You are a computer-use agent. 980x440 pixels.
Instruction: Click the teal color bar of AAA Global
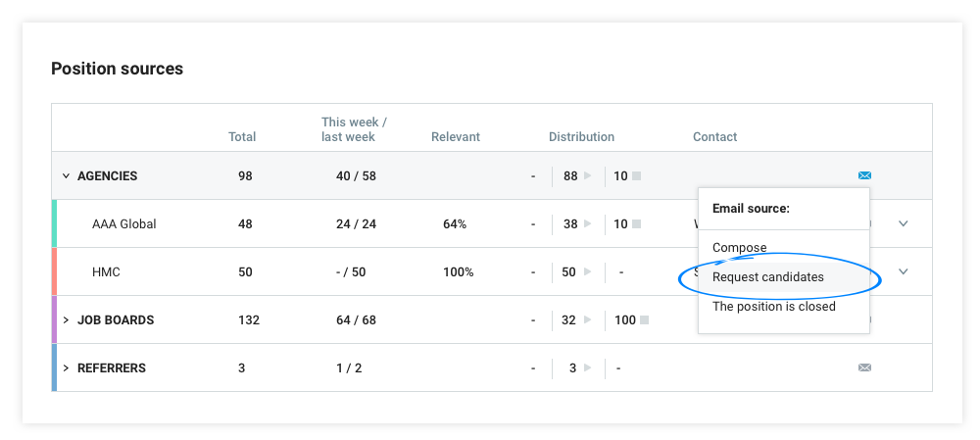[54, 224]
